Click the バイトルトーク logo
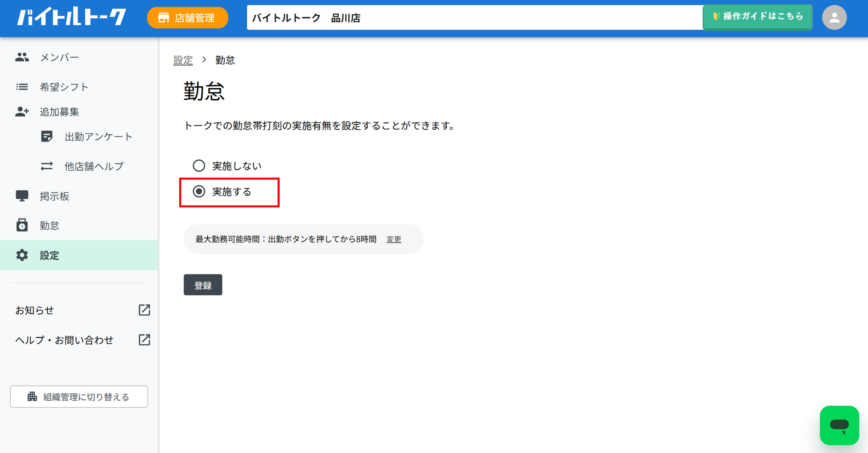 point(72,17)
